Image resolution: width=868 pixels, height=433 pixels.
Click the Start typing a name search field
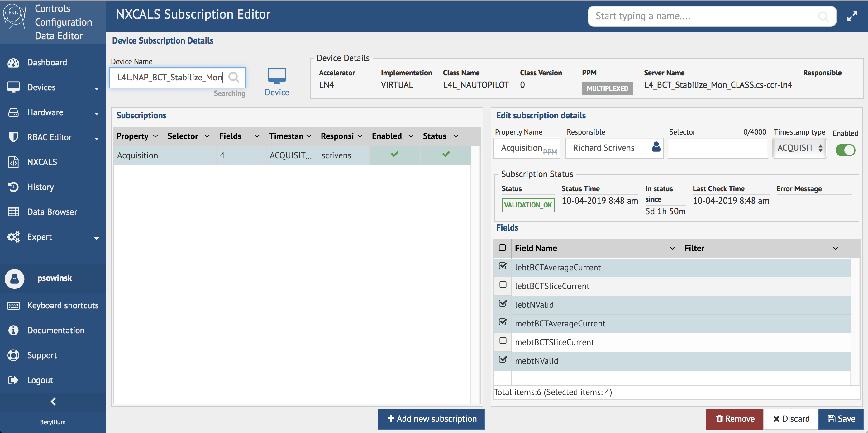[708, 16]
